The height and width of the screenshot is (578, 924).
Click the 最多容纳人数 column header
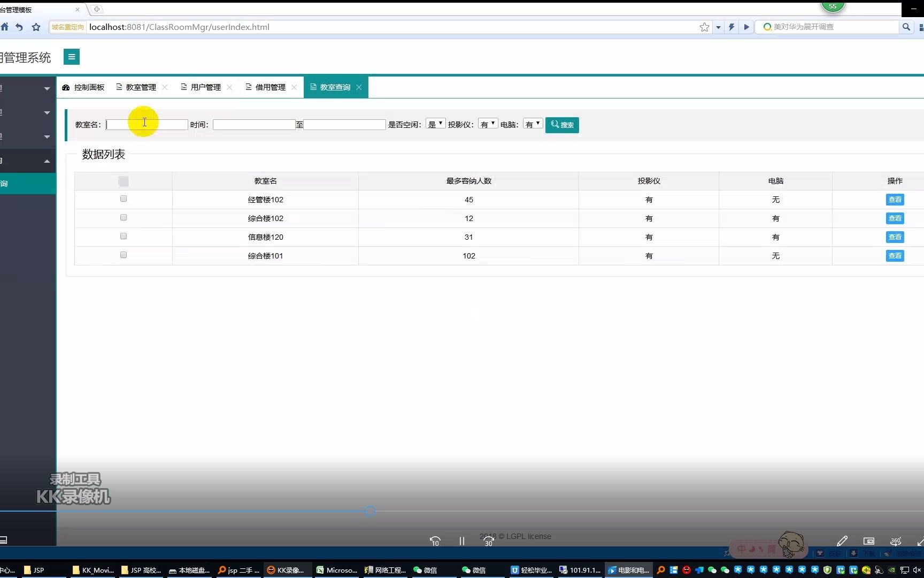pyautogui.click(x=468, y=181)
